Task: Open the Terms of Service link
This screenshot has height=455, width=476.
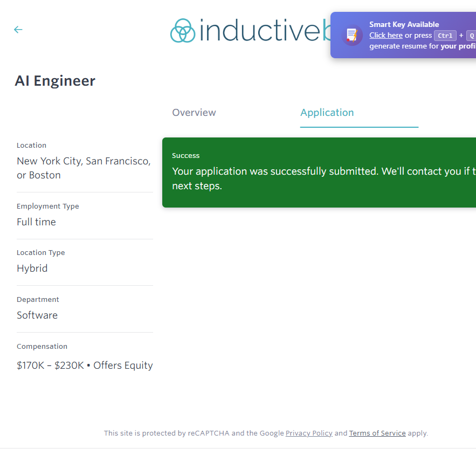Action: [x=377, y=433]
